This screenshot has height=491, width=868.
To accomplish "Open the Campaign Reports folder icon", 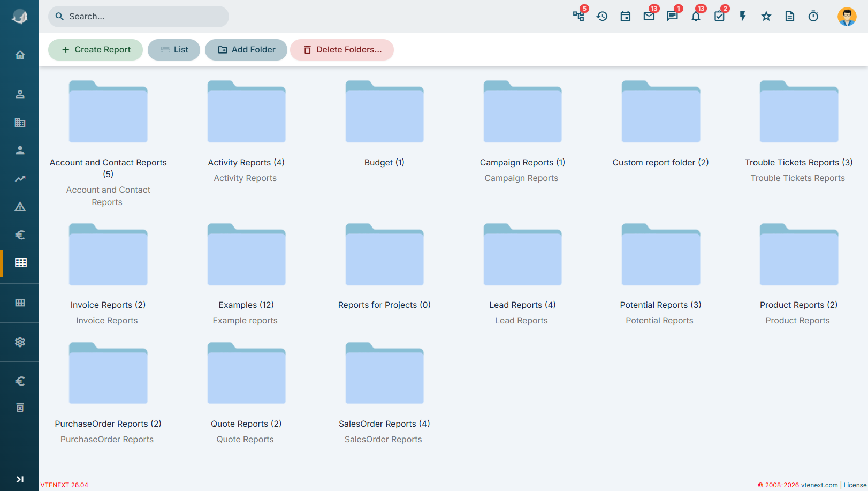I will click(522, 111).
